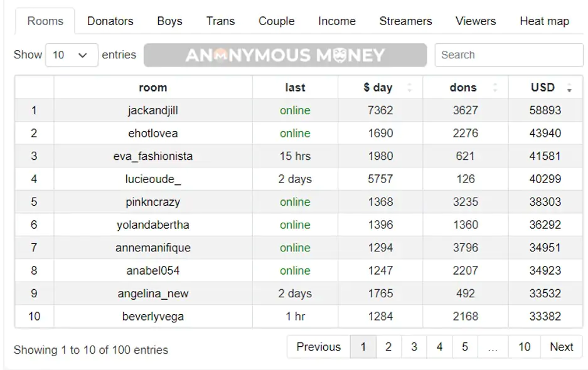Switch to the Income tab
588x370 pixels.
[x=337, y=21]
